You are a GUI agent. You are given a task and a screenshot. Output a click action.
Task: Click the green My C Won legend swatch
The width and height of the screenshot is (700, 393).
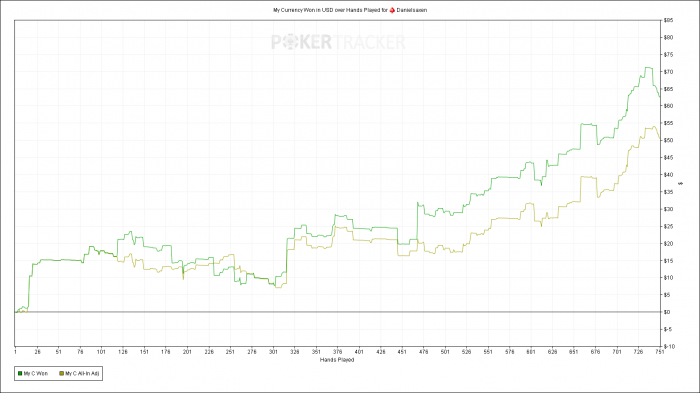tap(20, 373)
